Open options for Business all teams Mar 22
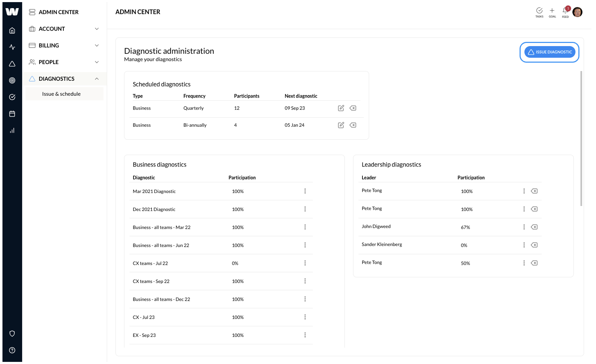The width and height of the screenshot is (596, 364). (305, 227)
